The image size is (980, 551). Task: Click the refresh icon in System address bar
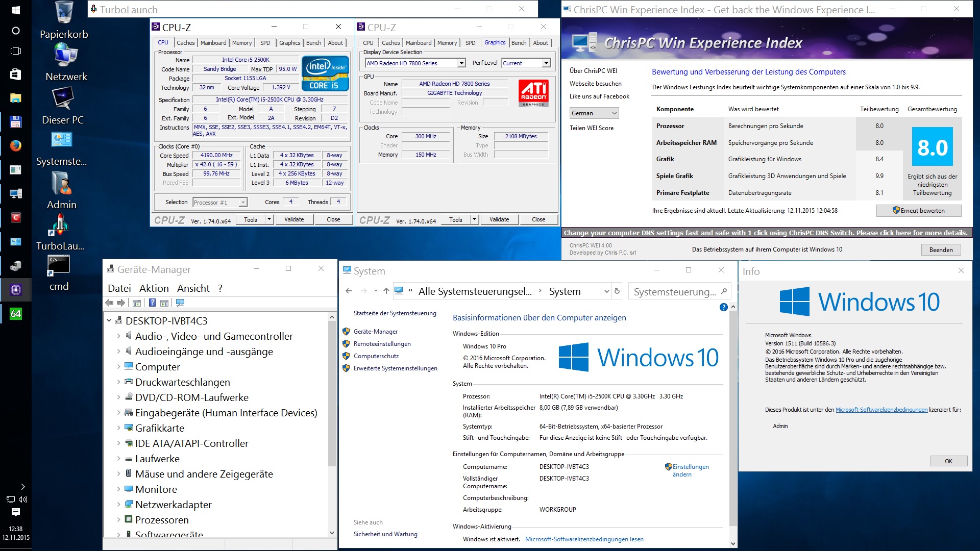617,291
